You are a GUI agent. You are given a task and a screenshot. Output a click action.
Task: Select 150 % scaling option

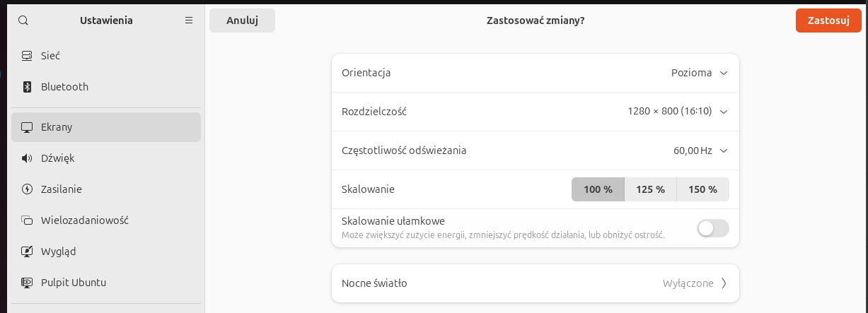(x=702, y=189)
